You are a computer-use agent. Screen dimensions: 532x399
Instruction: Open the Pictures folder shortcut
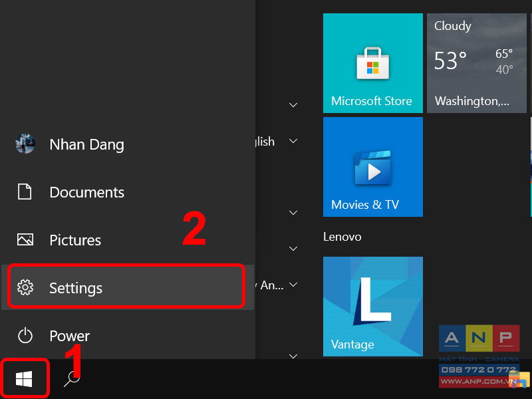click(x=127, y=240)
